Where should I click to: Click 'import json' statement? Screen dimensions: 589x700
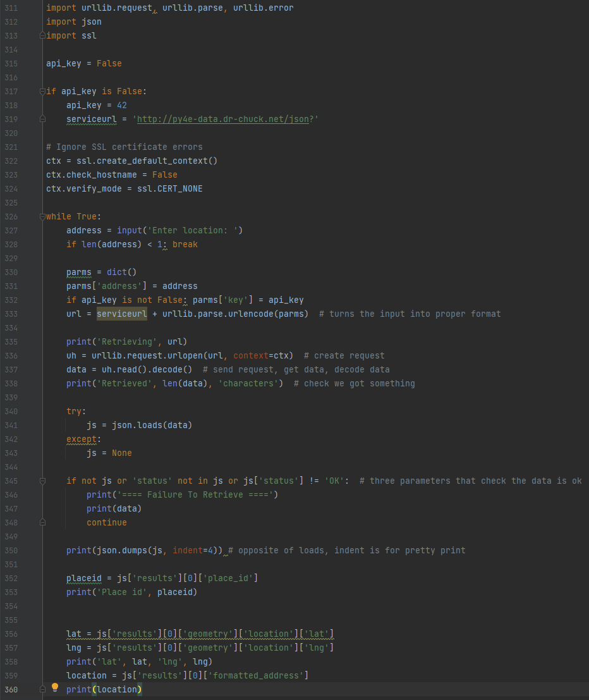pyautogui.click(x=74, y=22)
